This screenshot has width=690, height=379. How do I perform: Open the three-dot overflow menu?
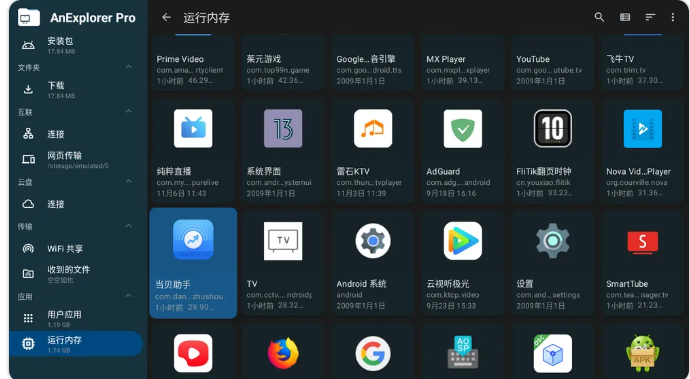click(672, 17)
